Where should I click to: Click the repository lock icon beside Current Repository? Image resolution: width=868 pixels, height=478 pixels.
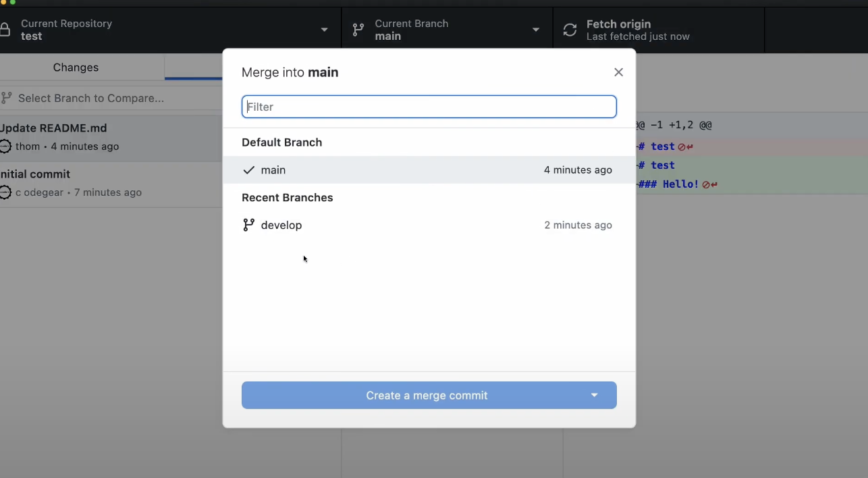(x=5, y=30)
